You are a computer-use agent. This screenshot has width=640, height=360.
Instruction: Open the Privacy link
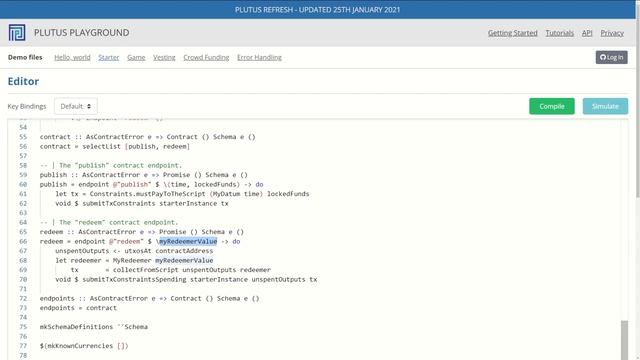(612, 33)
